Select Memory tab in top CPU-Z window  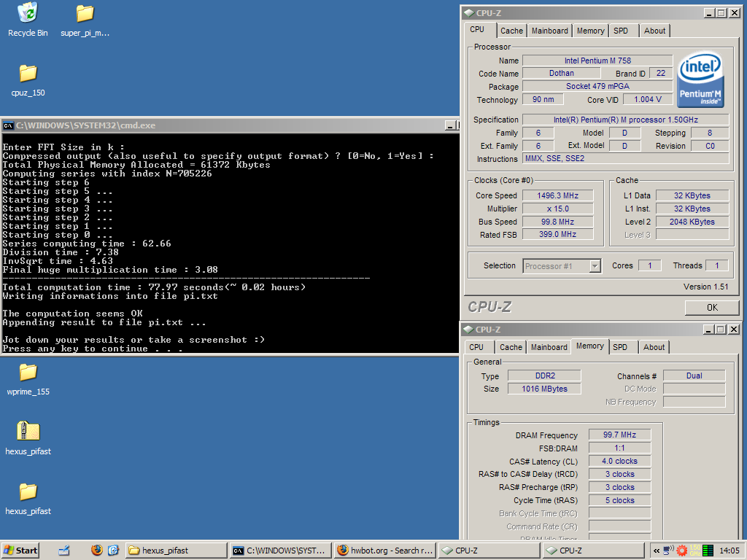click(591, 31)
